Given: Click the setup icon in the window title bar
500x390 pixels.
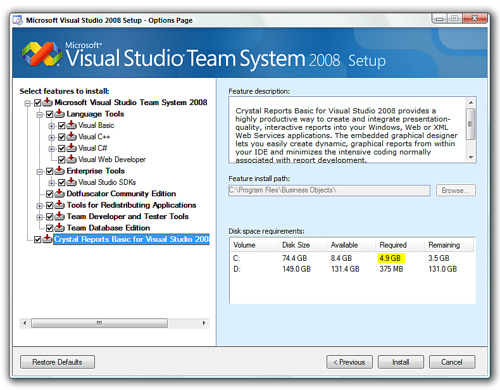Looking at the screenshot, I should 17,20.
